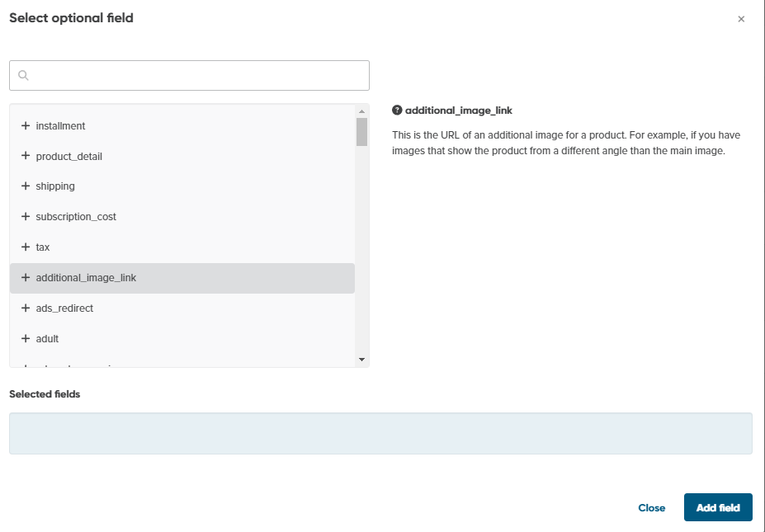This screenshot has width=765, height=532.
Task: Add shipping using its plus icon
Action: (26, 186)
